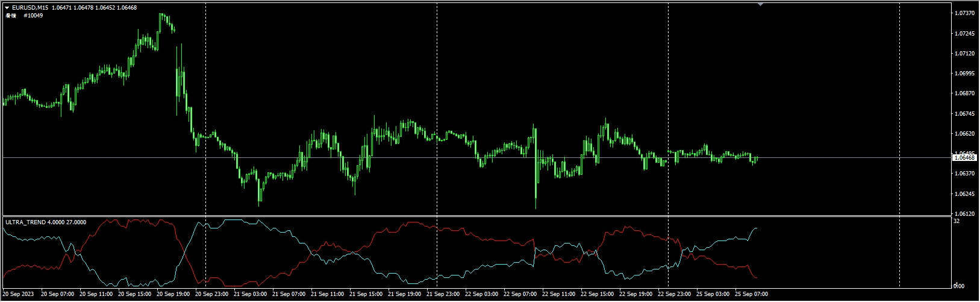Click the 1.06245 price scale label
This screenshot has width=980, height=302.
click(x=965, y=194)
